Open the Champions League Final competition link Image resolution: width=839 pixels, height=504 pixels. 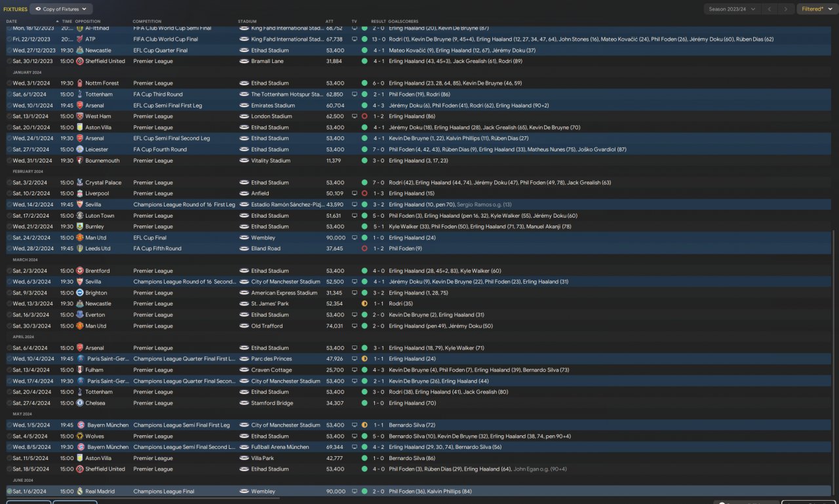165,492
